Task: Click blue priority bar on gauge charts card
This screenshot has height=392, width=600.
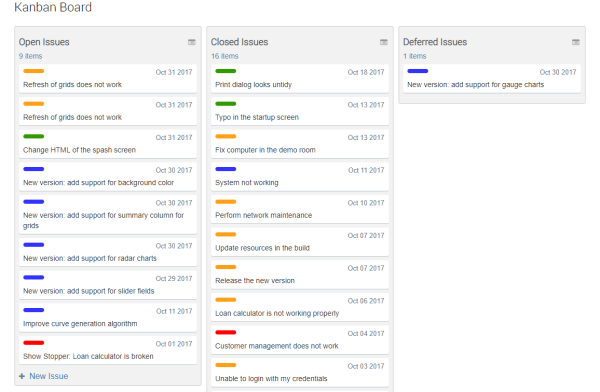Action: pos(418,71)
